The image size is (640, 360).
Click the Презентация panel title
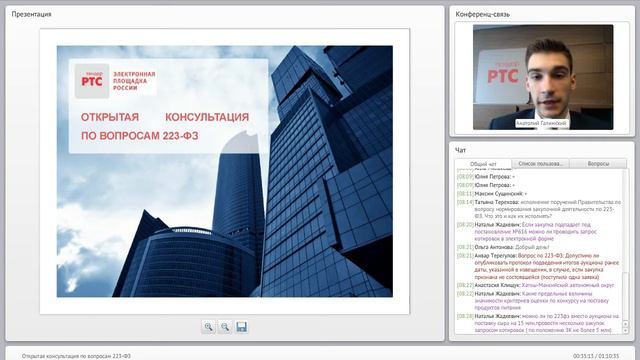tap(31, 14)
